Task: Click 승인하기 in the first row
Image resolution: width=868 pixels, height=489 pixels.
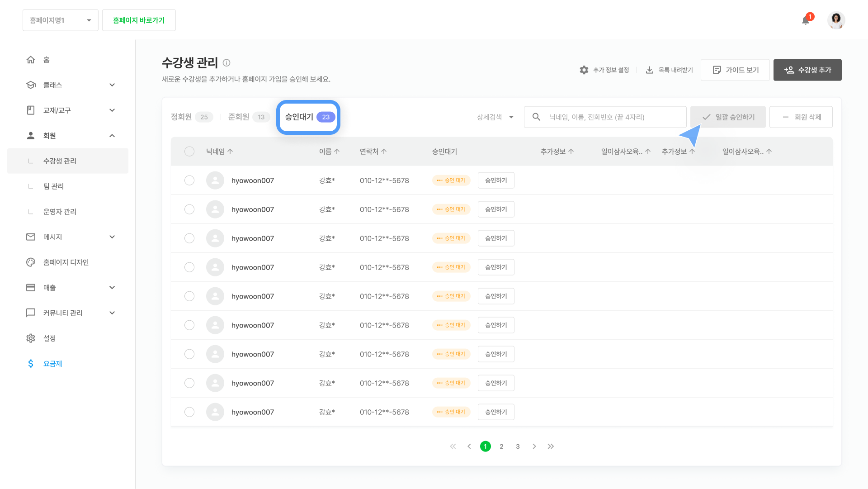Action: 496,180
